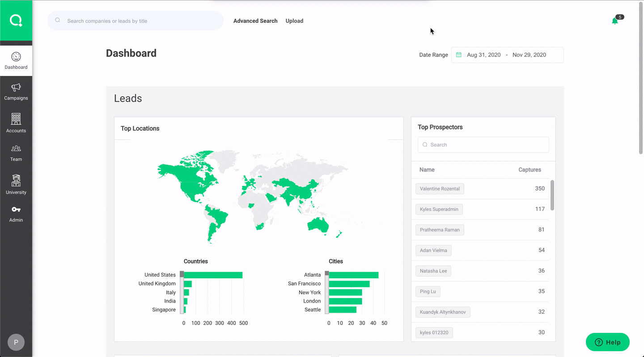Open the Aug 31, 2020 start date picker
The width and height of the screenshot is (644, 357).
pos(483,55)
